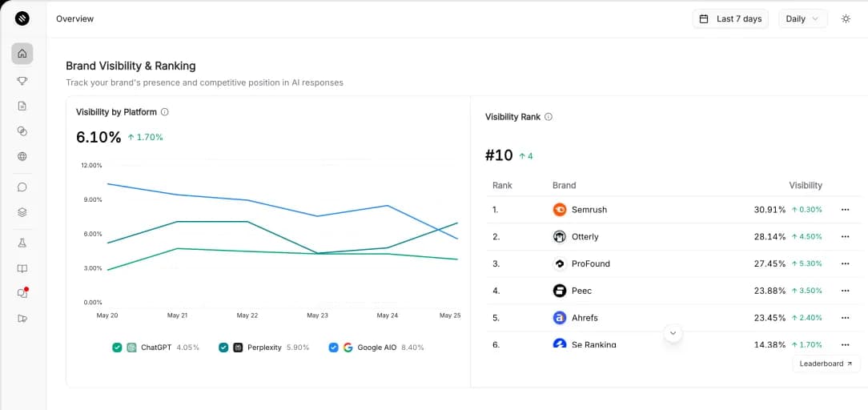Open the Last 7 days date range picker
This screenshot has width=868, height=410.
click(x=730, y=18)
